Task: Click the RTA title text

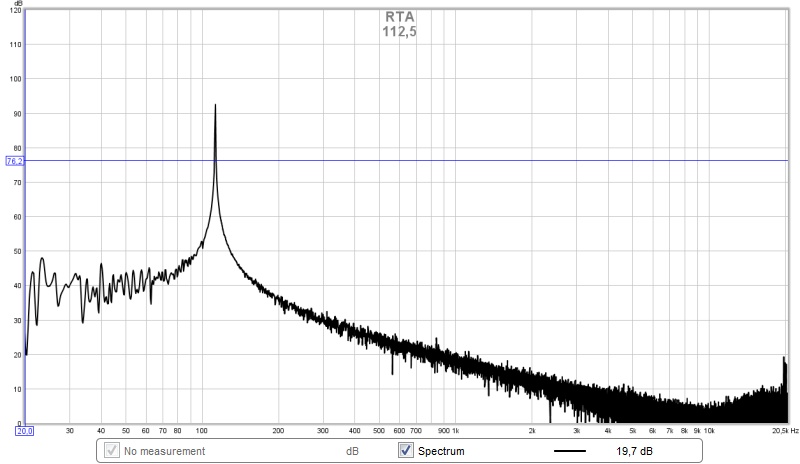Action: pyautogui.click(x=399, y=17)
